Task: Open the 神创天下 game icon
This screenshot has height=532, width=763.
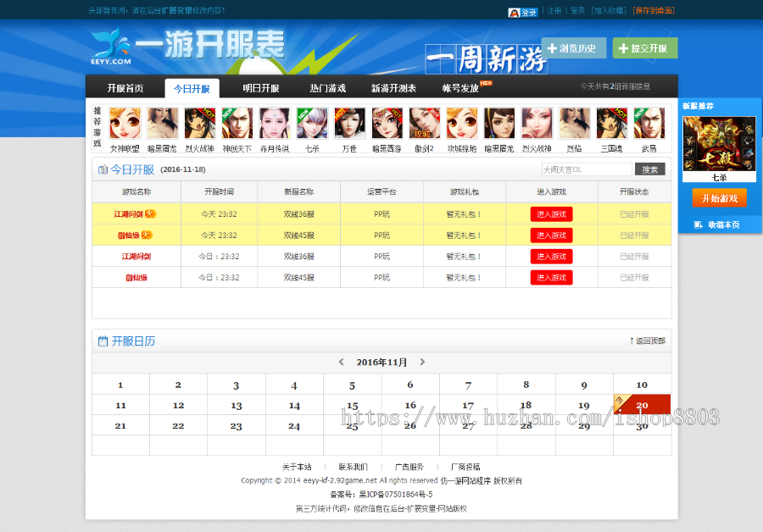Action: coord(237,124)
